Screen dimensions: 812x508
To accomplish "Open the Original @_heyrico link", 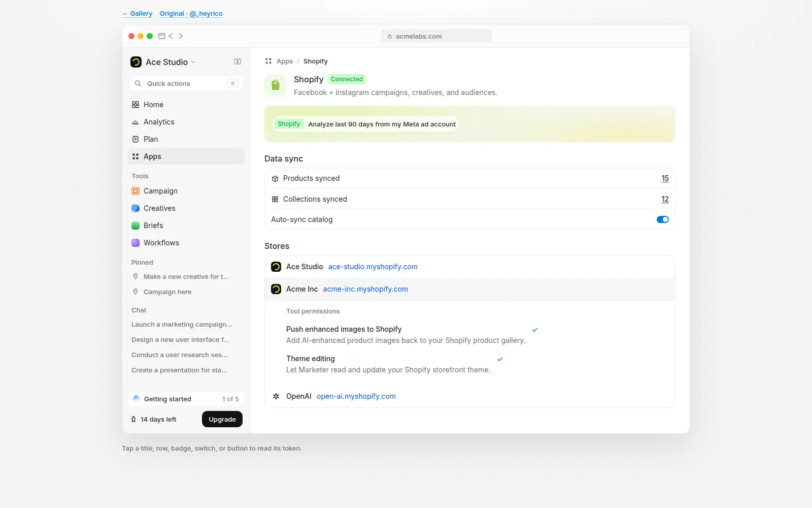I will [x=191, y=14].
